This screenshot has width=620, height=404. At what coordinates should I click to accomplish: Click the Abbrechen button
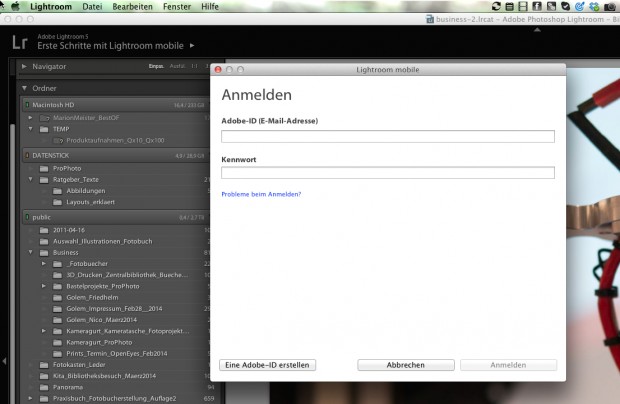(406, 365)
